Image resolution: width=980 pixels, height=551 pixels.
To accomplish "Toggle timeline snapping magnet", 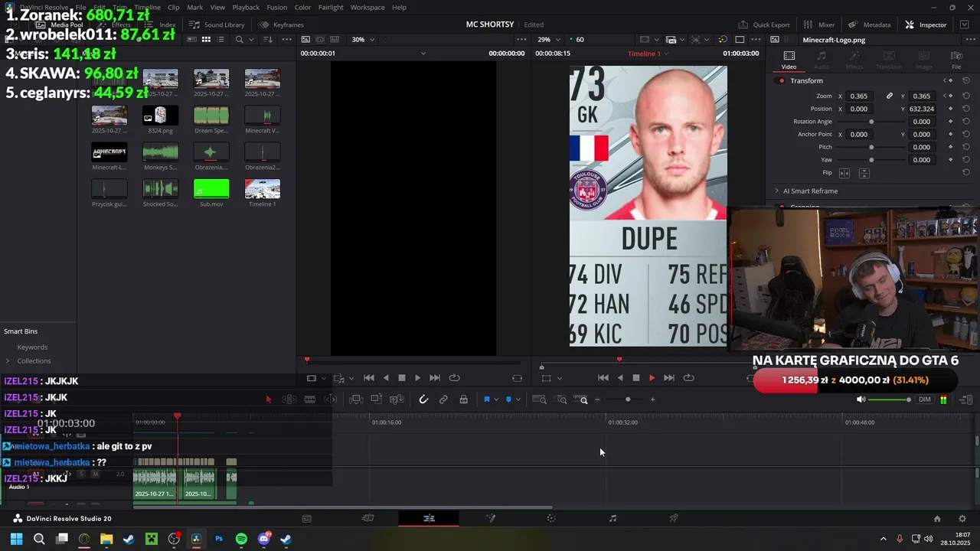I will tap(423, 399).
